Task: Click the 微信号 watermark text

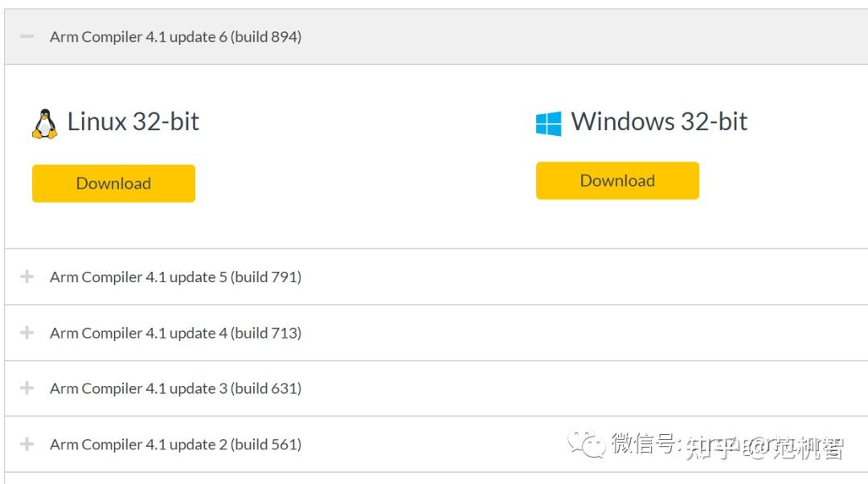Action: [x=645, y=443]
